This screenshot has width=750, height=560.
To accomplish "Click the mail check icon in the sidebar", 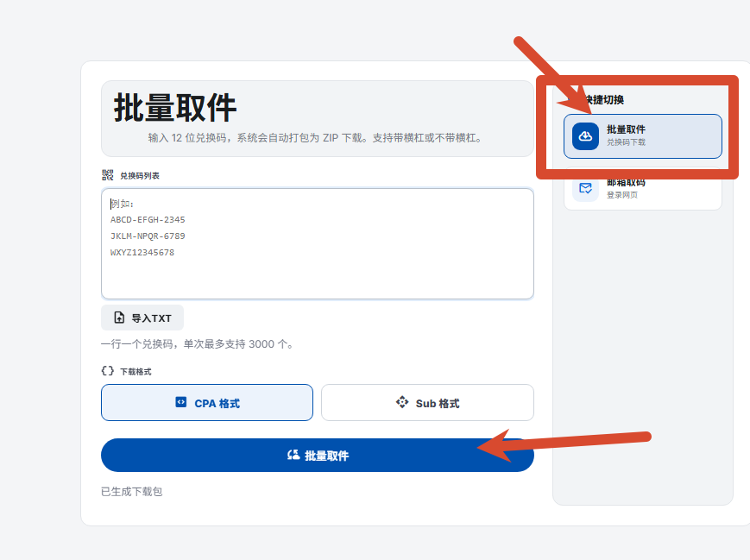I will (585, 188).
